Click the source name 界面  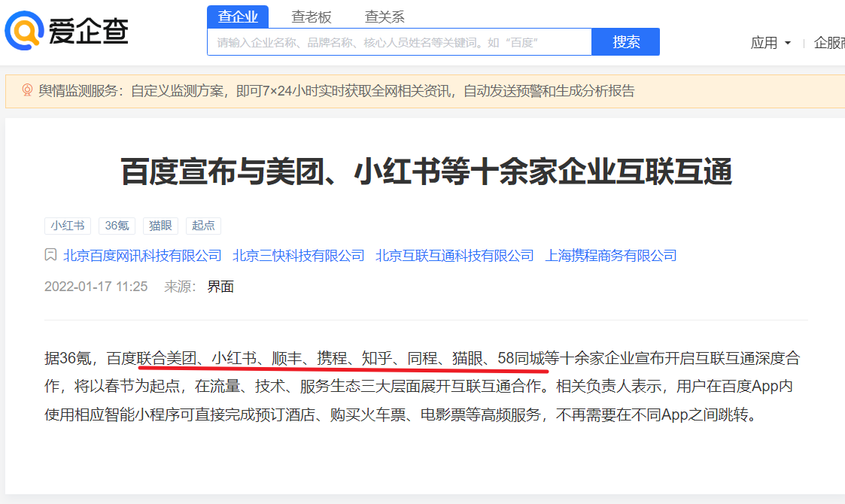pyautogui.click(x=220, y=287)
